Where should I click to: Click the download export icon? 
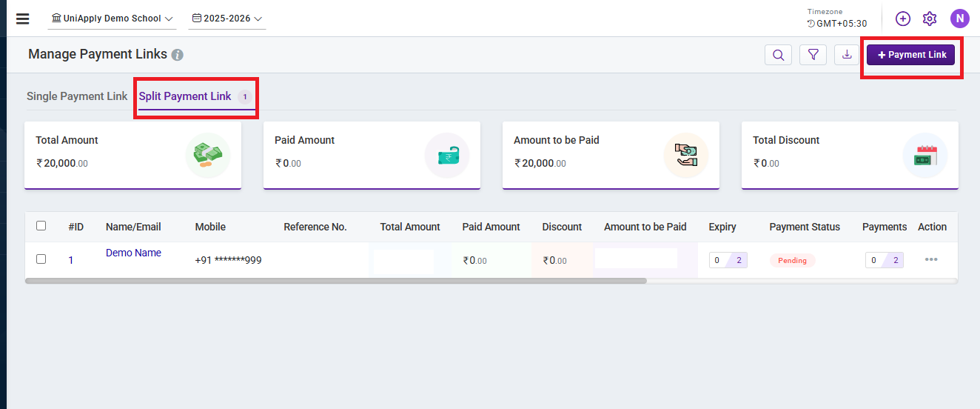(847, 55)
